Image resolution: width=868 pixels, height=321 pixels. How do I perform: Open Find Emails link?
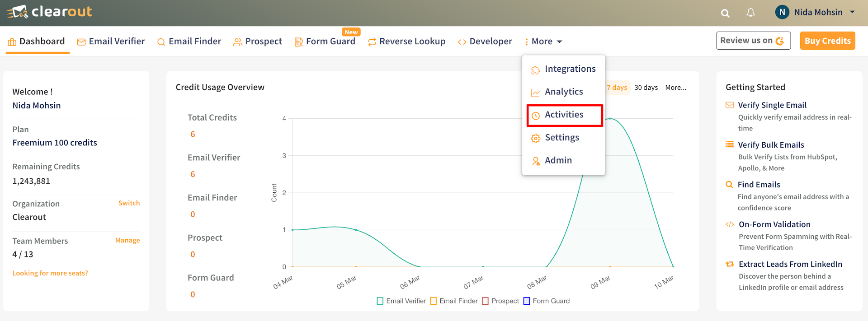coord(759,185)
